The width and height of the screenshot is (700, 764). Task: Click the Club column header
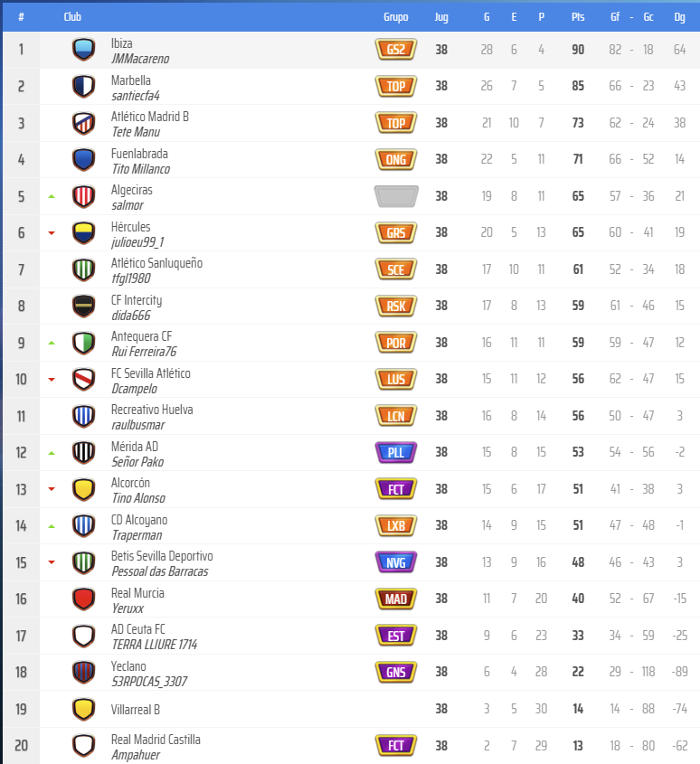(72, 16)
